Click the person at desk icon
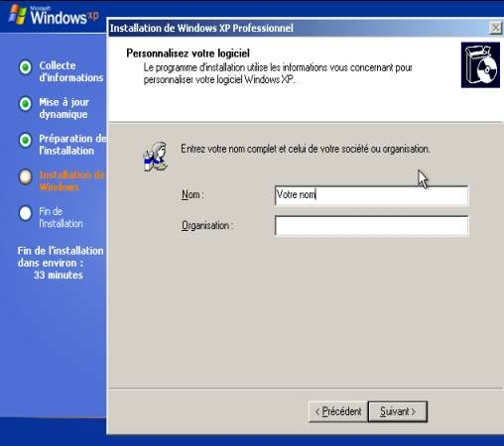The height and width of the screenshot is (446, 504). tap(156, 157)
